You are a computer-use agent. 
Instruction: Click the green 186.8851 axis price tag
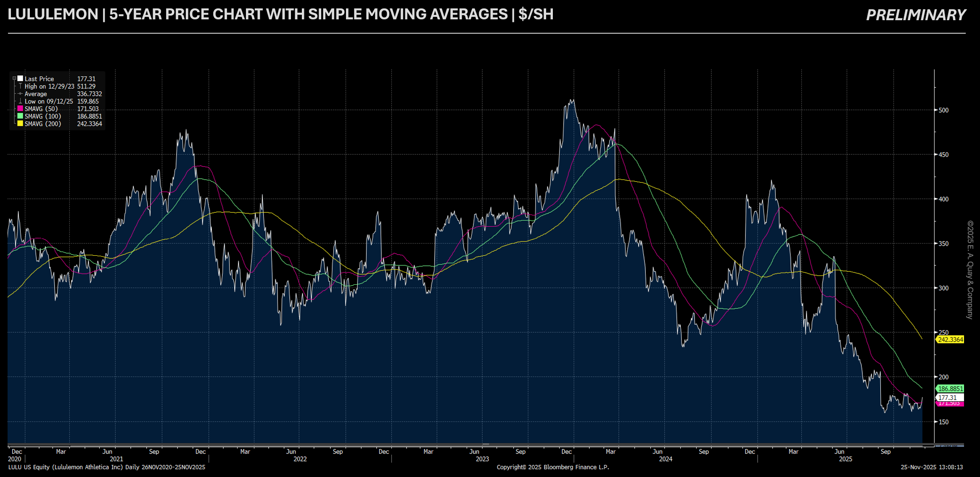950,389
